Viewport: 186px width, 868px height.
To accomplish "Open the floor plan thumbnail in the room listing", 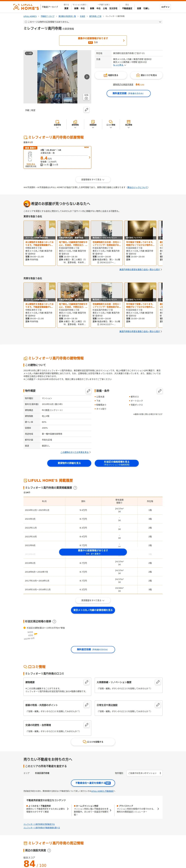I will click(30, 157).
